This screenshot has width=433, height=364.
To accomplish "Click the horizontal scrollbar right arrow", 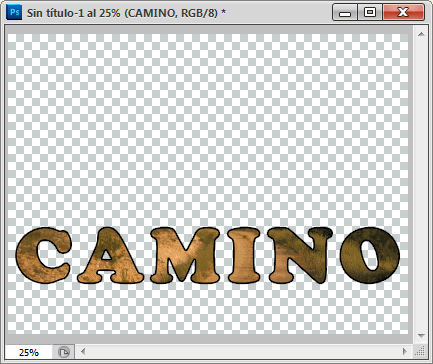I will (x=405, y=351).
